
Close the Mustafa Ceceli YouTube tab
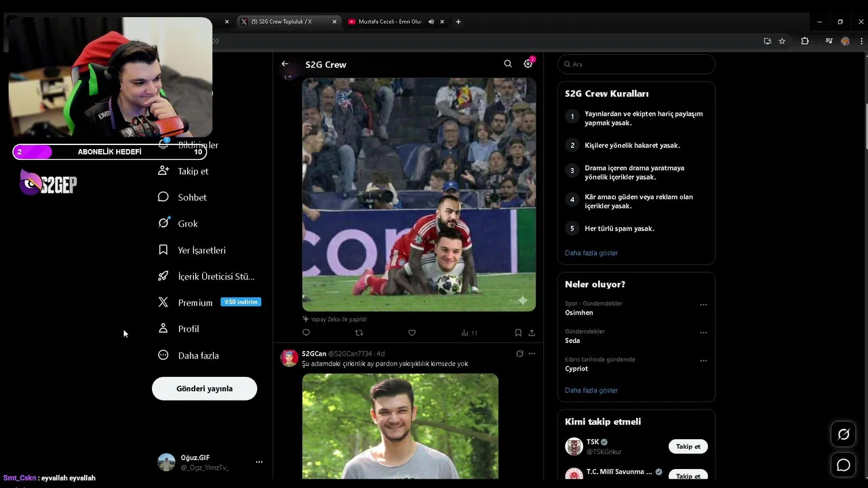tap(442, 22)
